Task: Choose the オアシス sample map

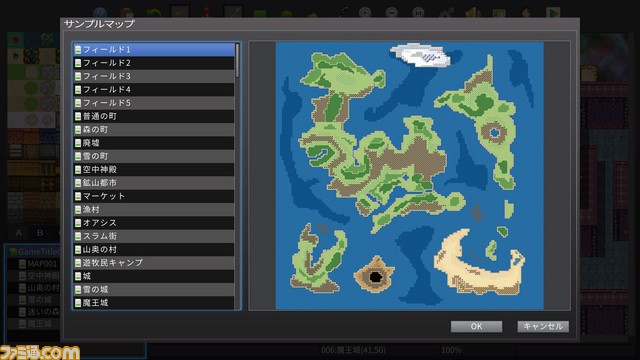Action: click(x=154, y=223)
